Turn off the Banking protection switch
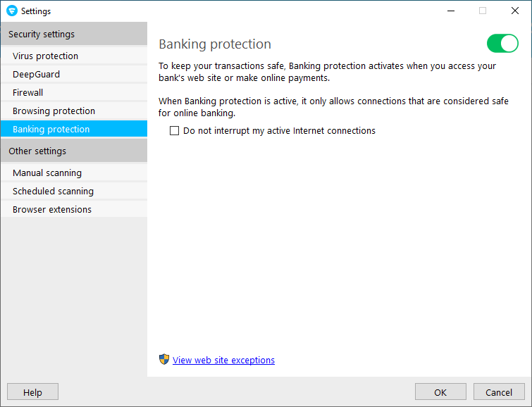Viewport: 532px width, 407px height. click(502, 44)
